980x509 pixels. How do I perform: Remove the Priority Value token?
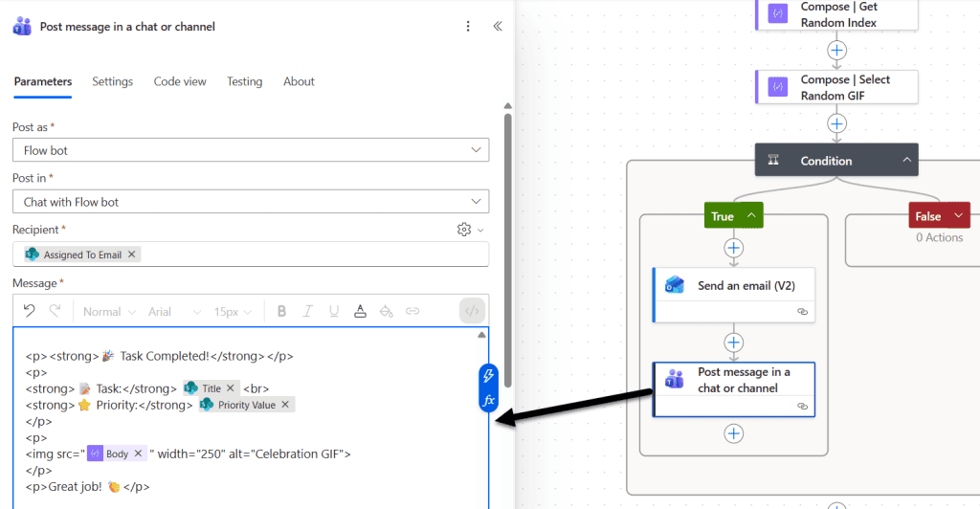pyautogui.click(x=285, y=404)
